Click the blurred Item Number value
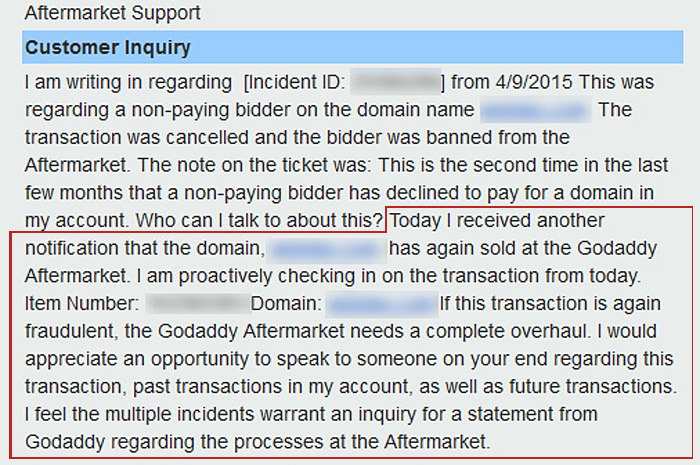The image size is (700, 465). click(197, 304)
